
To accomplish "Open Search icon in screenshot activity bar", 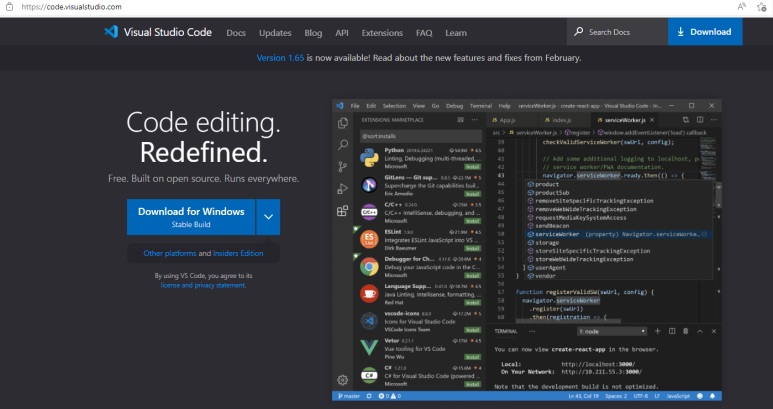I will [343, 145].
